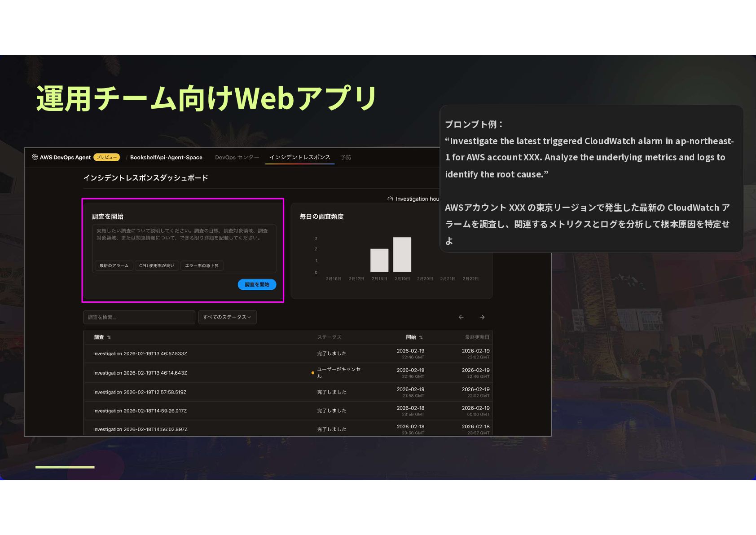Click 完了しました status in the 14:59:26.017Z row
This screenshot has height=535, width=756.
point(332,411)
